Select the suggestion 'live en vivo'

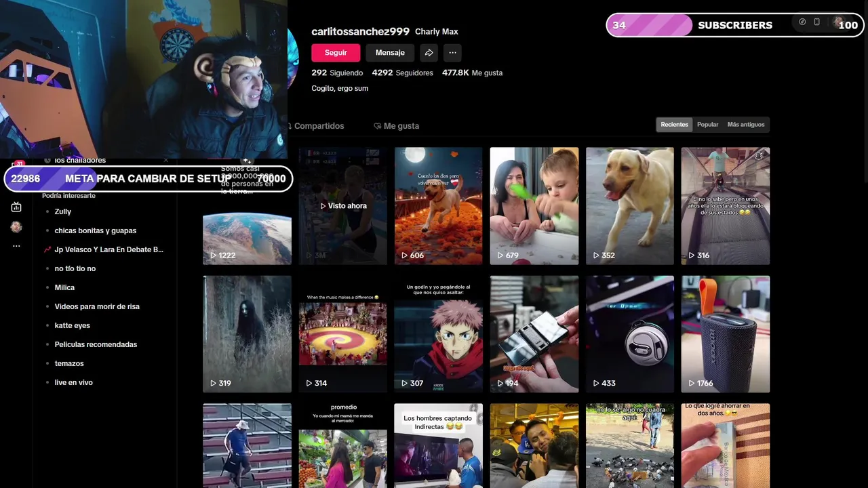coord(73,382)
